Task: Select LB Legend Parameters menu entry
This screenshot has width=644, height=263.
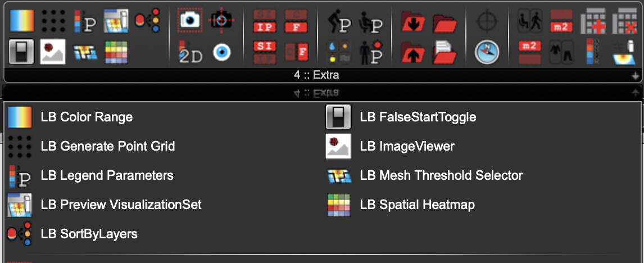Action: tap(90, 176)
